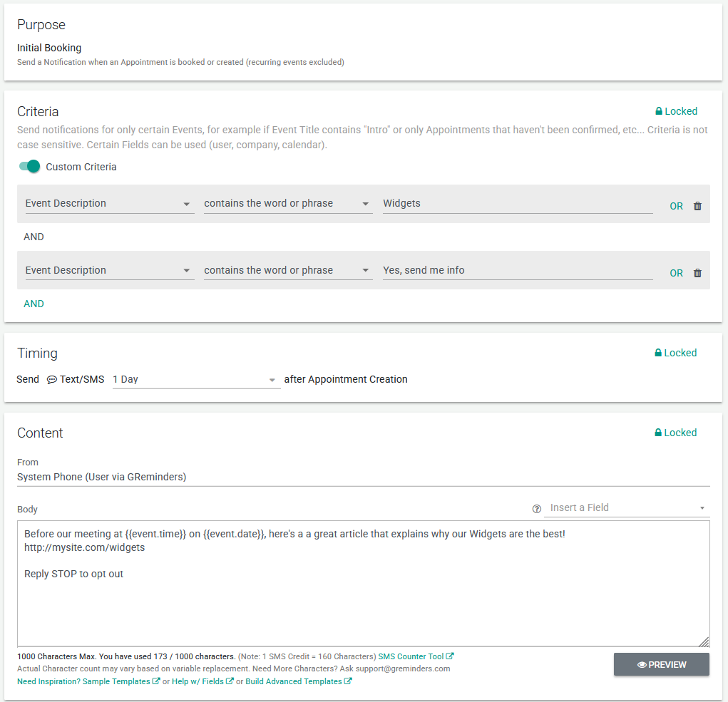Expand the "1 Day" timing dropdown
The width and height of the screenshot is (728, 702).
click(195, 380)
